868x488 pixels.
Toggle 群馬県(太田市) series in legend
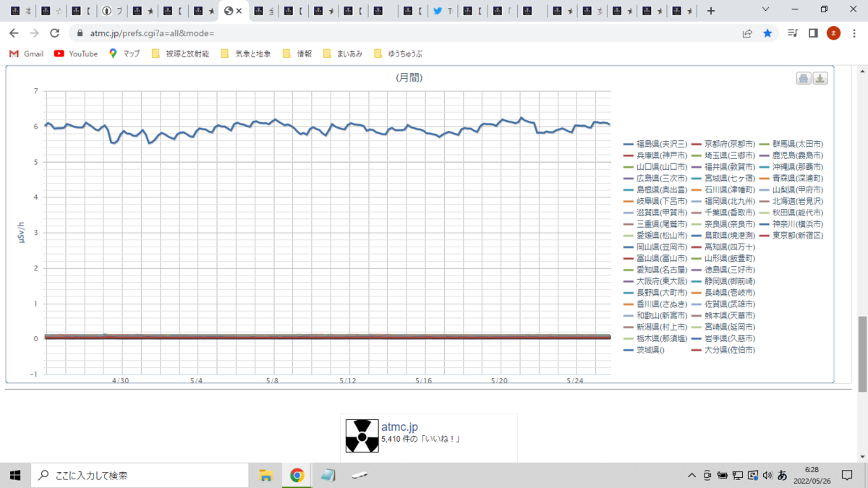point(791,145)
